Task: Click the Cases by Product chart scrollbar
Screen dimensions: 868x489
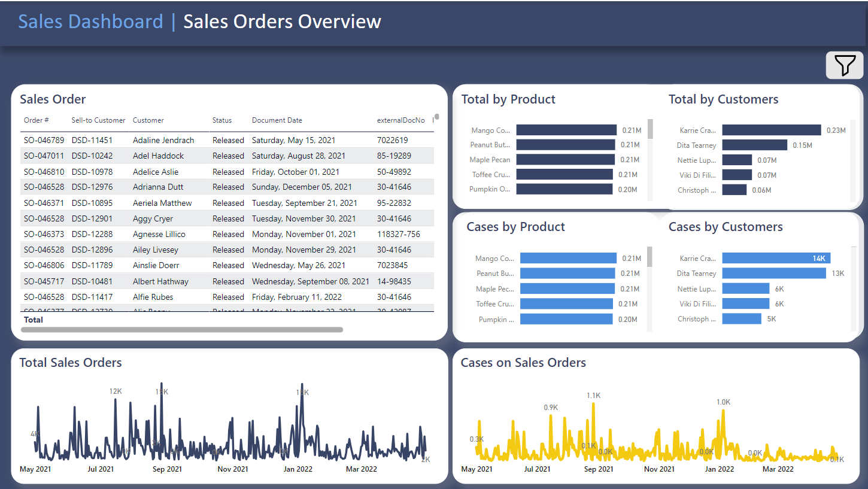Action: coord(650,257)
